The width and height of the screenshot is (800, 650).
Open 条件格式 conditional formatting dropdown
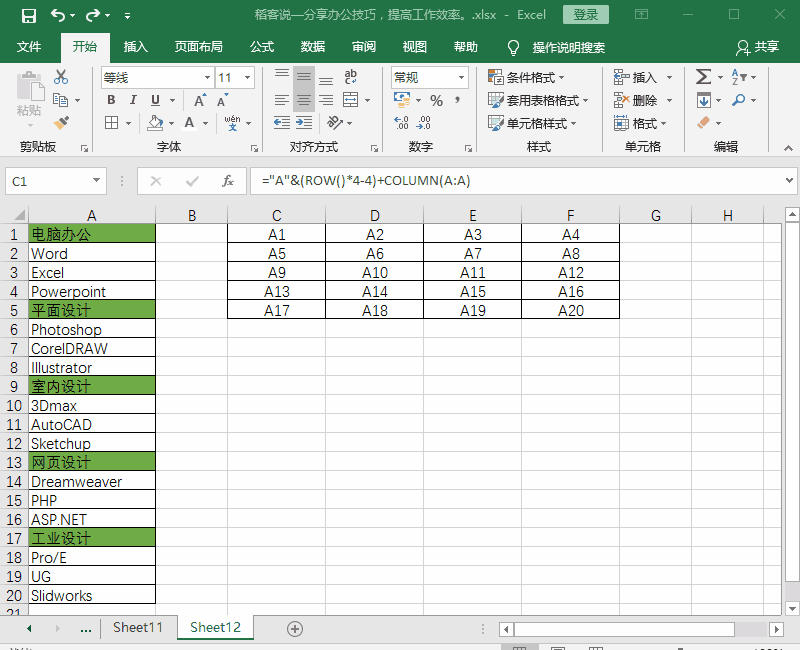(x=527, y=78)
